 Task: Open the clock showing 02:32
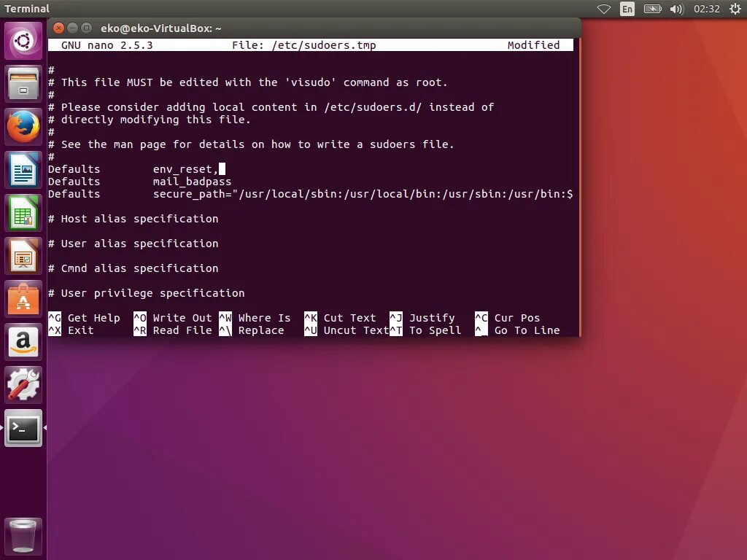pyautogui.click(x=706, y=9)
